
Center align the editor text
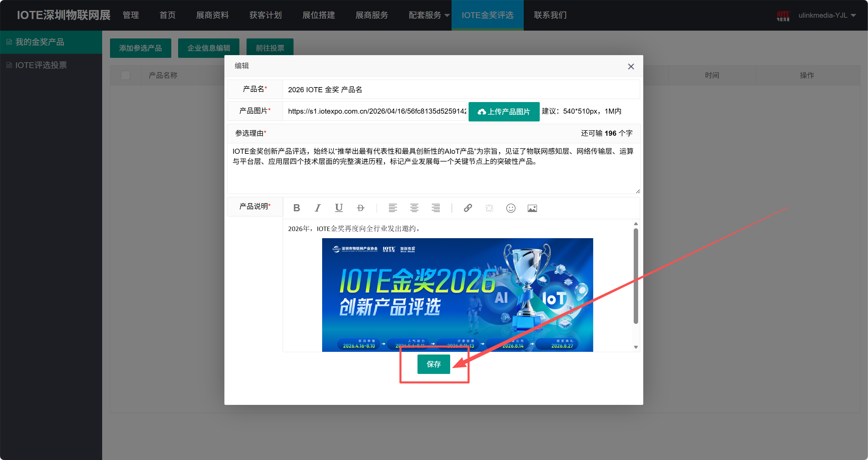pos(414,208)
